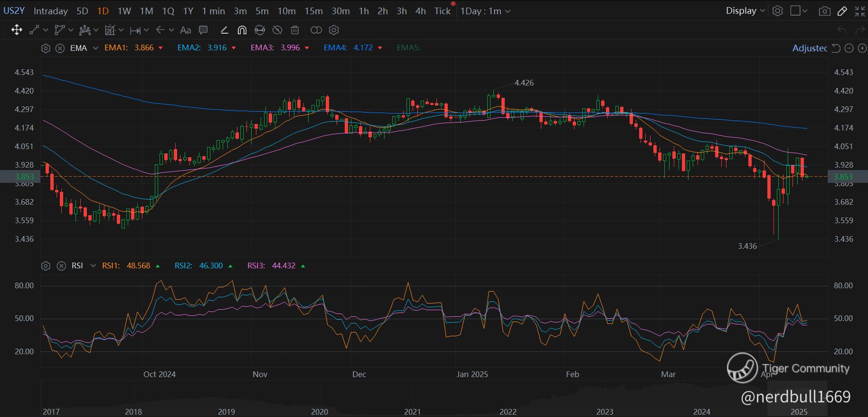Screen dimensions: 868x417
Task: Select the Aa text annotation tool
Action: click(186, 30)
